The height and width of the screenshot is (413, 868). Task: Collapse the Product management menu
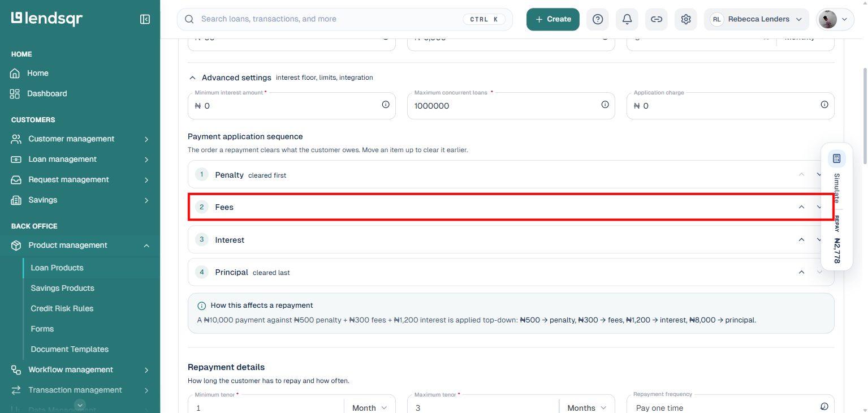pyautogui.click(x=80, y=245)
